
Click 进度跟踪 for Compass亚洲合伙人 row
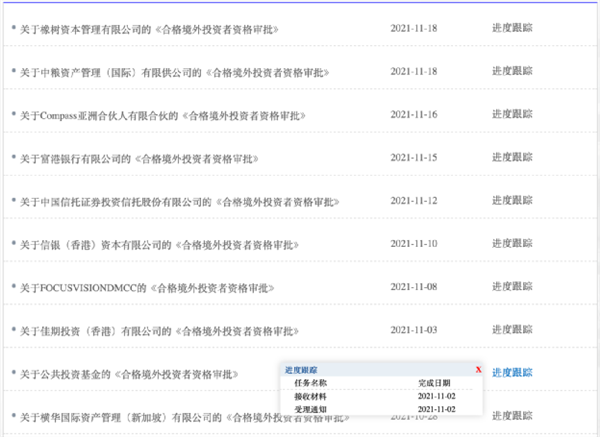tap(512, 114)
